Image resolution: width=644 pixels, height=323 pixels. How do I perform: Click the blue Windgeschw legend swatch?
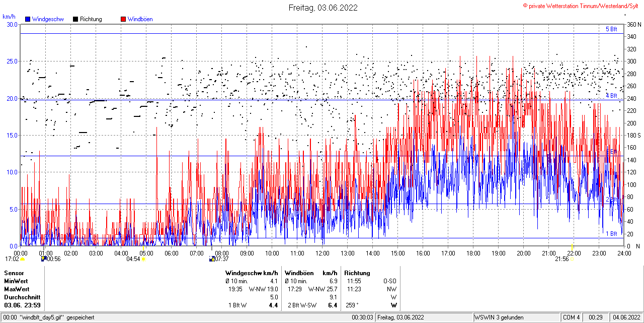tap(28, 19)
